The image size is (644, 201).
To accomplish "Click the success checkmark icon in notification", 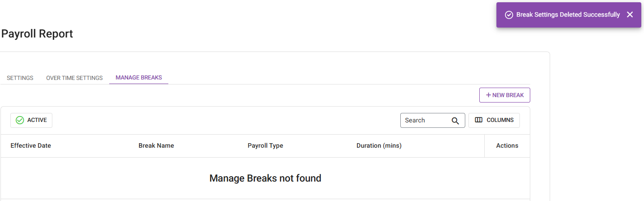I will [509, 15].
